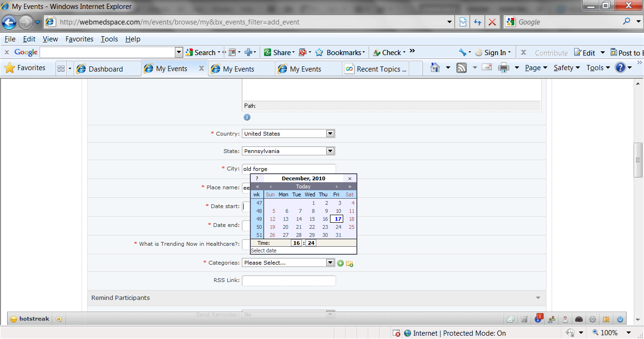This screenshot has width=644, height=339.
Task: Click the Favorites star button
Action: (x=25, y=68)
